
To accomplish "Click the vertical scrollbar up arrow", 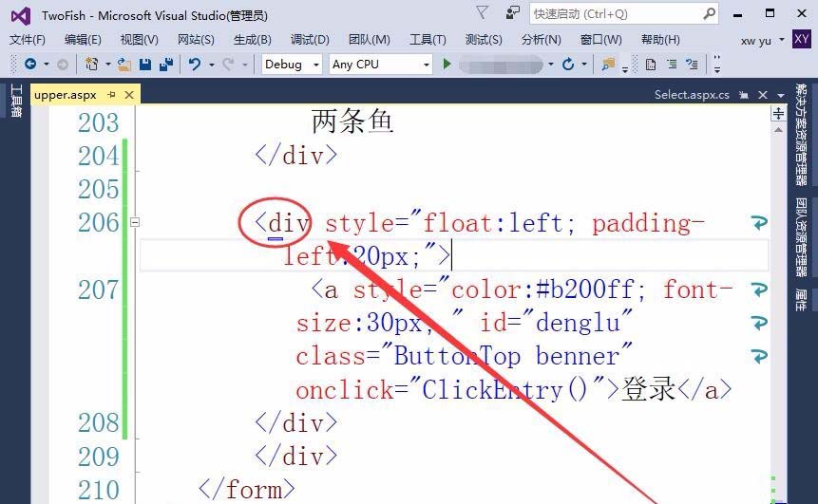I will (x=778, y=130).
